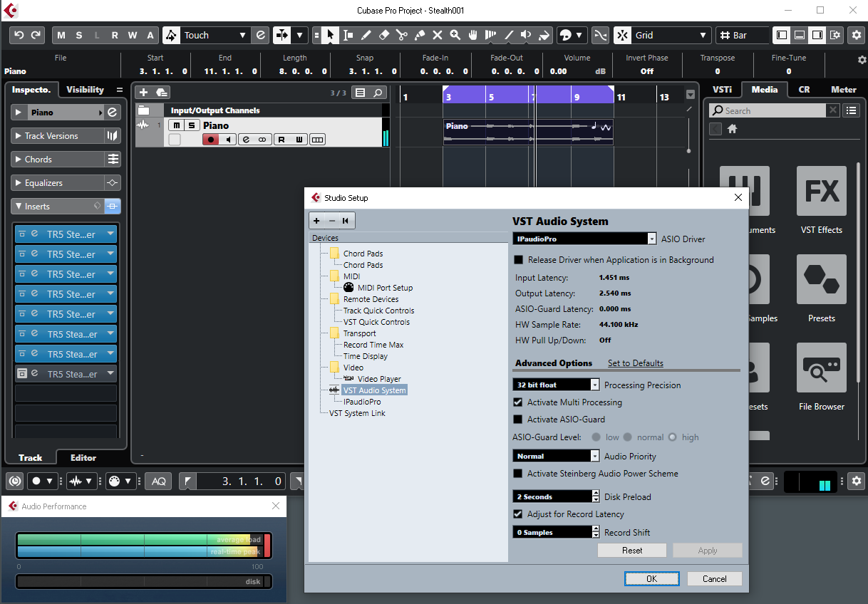Select the Comp hand tool
The image size is (868, 604).
pos(472,35)
